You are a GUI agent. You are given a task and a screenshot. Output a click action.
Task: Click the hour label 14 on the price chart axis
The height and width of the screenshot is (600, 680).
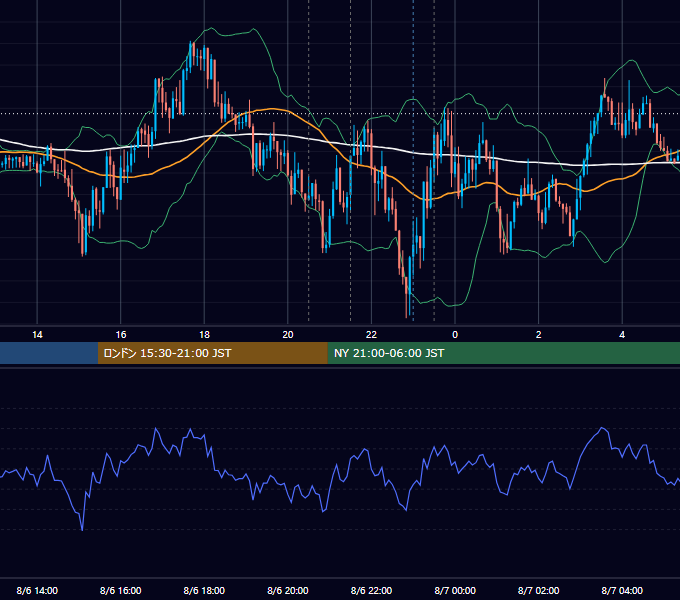pyautogui.click(x=37, y=335)
